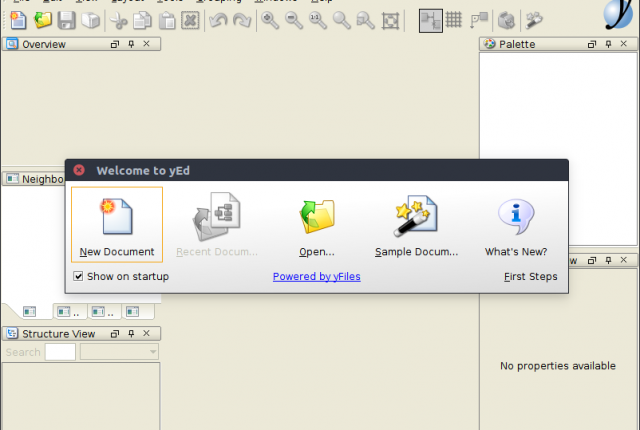Click the Zoom 1:1 magnifier icon
Viewport: 640px width, 430px height.
point(318,20)
